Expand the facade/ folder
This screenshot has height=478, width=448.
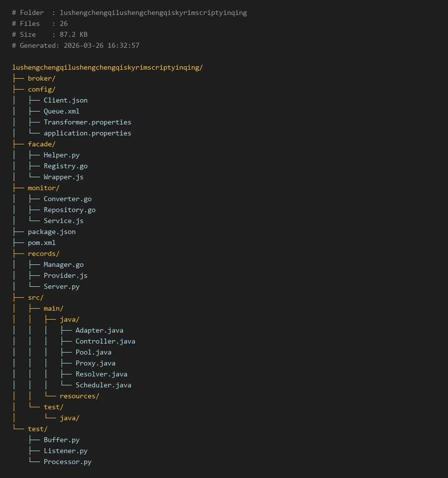tap(41, 144)
